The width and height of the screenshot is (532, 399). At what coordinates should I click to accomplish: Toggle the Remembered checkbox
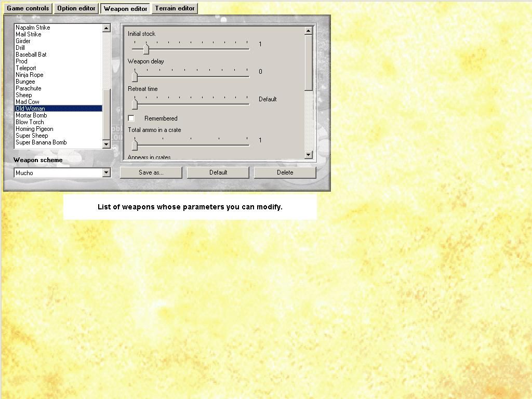coord(131,118)
